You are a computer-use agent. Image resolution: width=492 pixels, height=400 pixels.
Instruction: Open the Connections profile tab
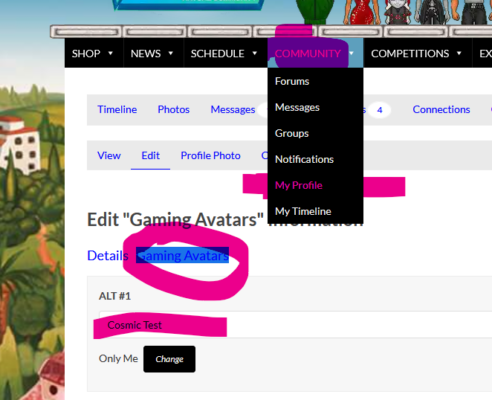point(441,110)
